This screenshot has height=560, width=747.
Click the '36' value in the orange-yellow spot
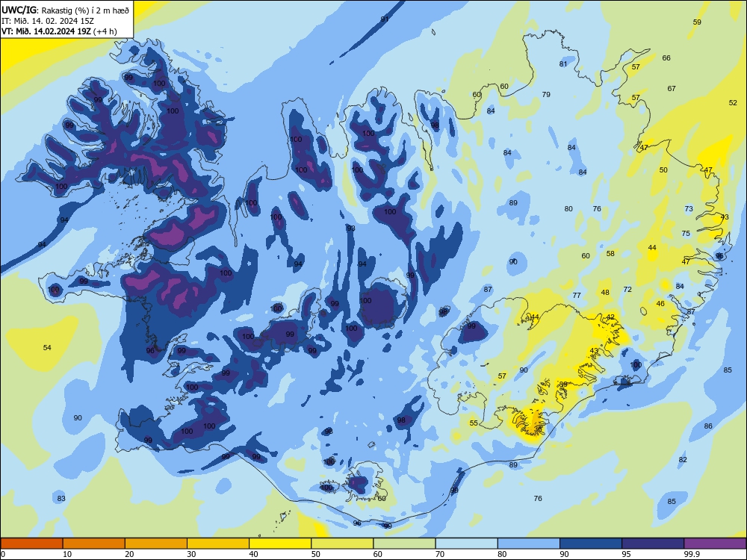(538, 429)
